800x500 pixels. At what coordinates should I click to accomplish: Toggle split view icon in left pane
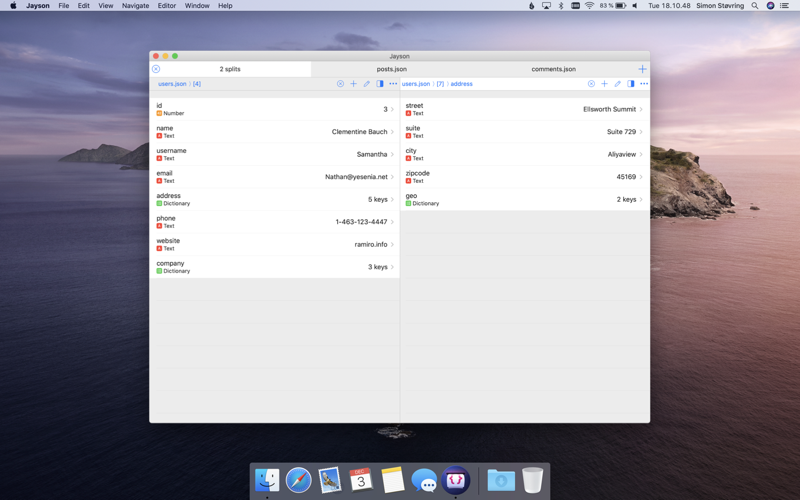pyautogui.click(x=380, y=84)
